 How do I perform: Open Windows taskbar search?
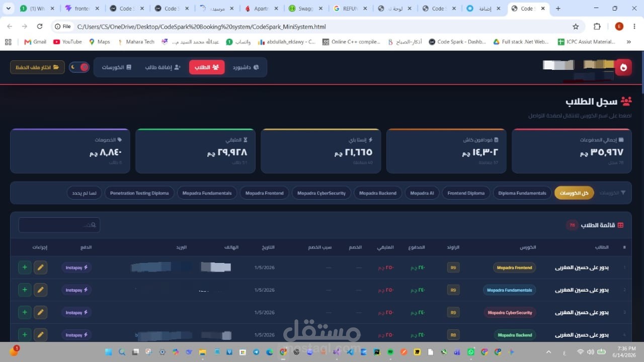click(x=122, y=352)
